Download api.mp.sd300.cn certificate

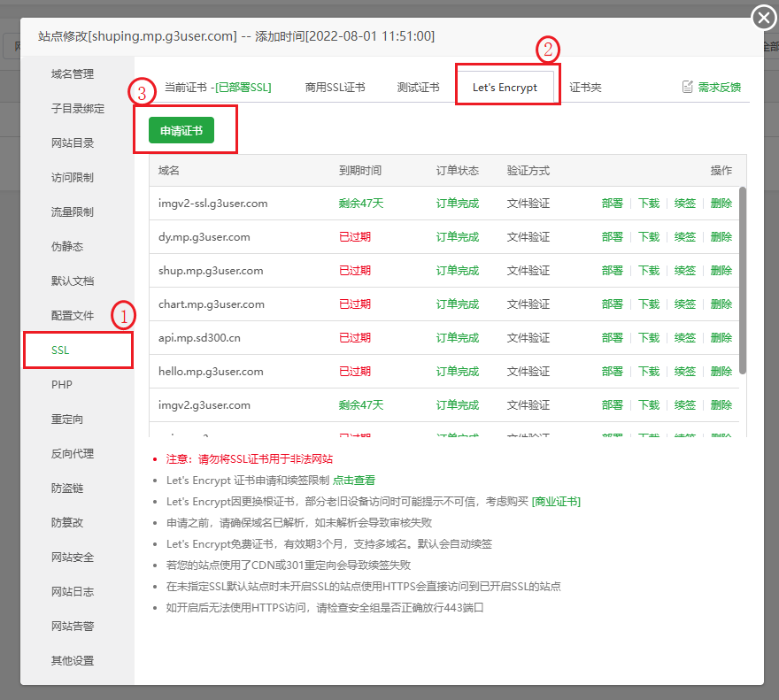coord(648,338)
